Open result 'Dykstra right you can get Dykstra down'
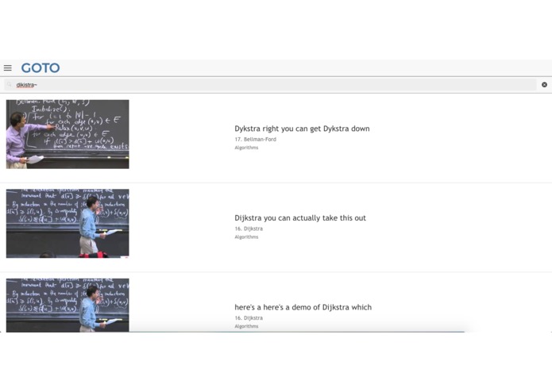Image resolution: width=552 pixels, height=392 pixels. [x=302, y=129]
